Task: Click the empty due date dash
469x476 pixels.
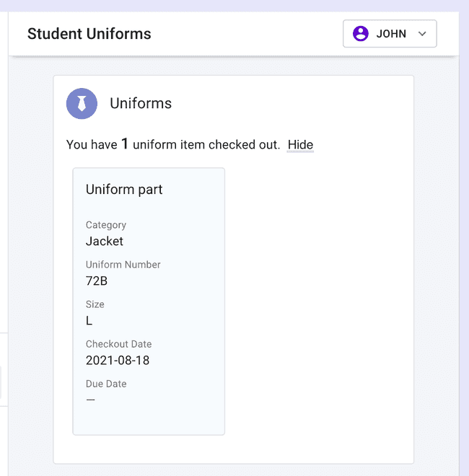Action: click(x=91, y=400)
